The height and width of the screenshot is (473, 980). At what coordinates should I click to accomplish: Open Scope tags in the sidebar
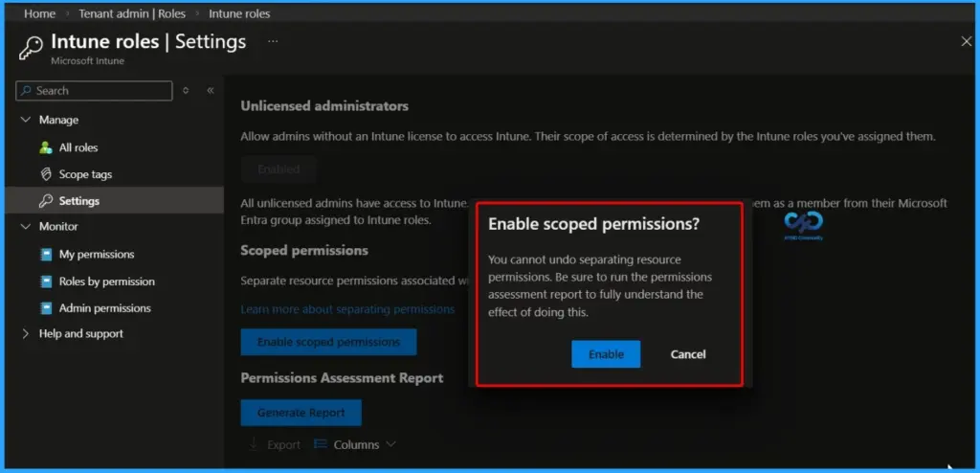(x=85, y=174)
